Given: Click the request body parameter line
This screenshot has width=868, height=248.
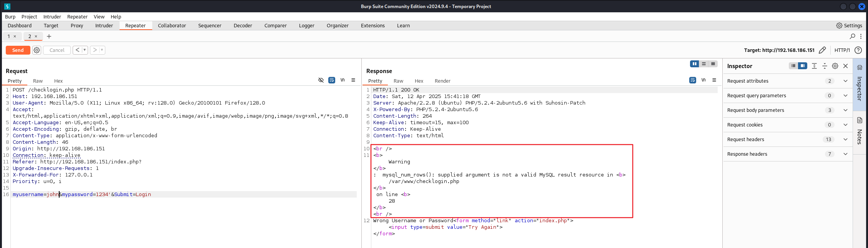Looking at the screenshot, I should pyautogui.click(x=185, y=194).
